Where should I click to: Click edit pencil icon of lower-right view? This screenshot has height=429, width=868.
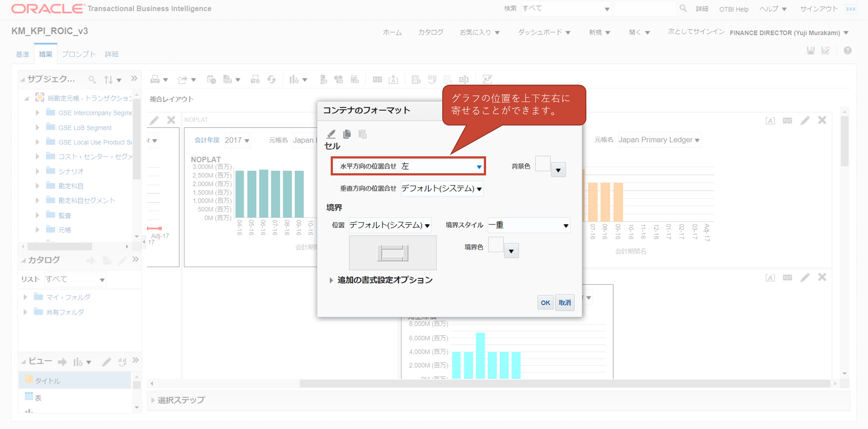pyautogui.click(x=805, y=277)
